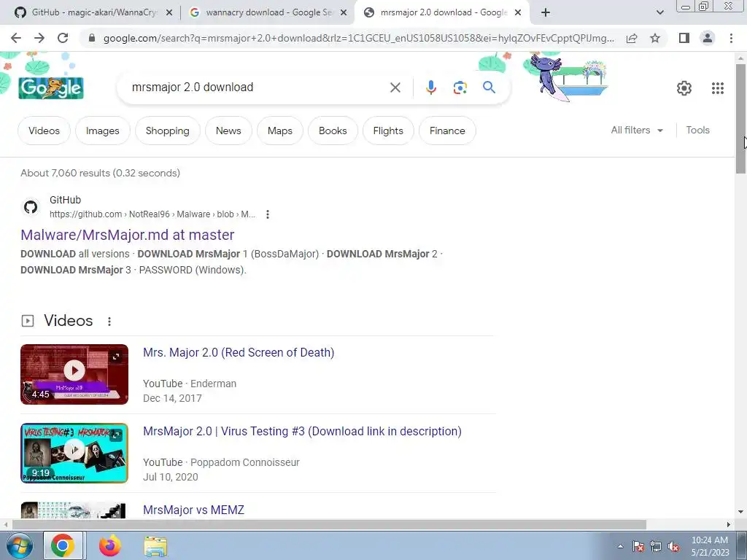Image resolution: width=747 pixels, height=560 pixels.
Task: Click the Chrome taskbar icon
Action: pyautogui.click(x=63, y=545)
